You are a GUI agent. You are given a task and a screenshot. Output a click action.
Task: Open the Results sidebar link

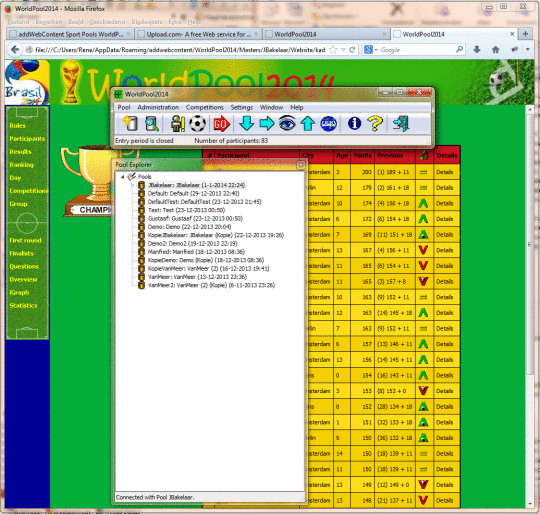pyautogui.click(x=20, y=152)
